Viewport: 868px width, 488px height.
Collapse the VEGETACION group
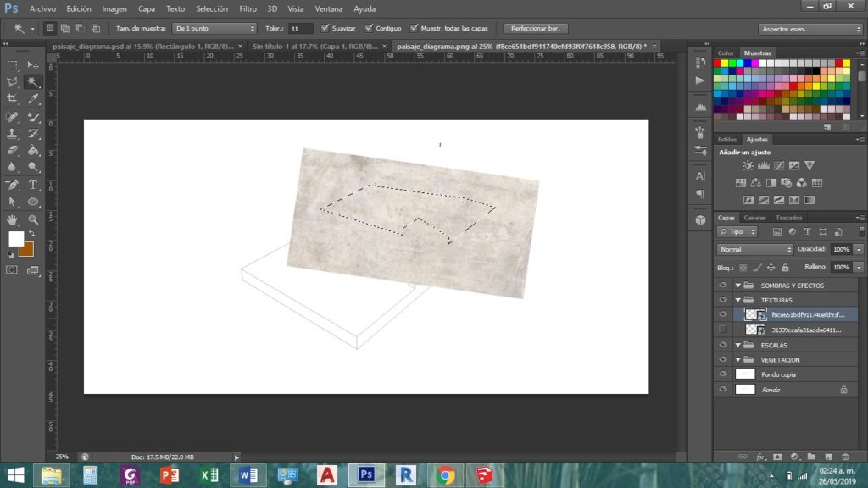738,359
